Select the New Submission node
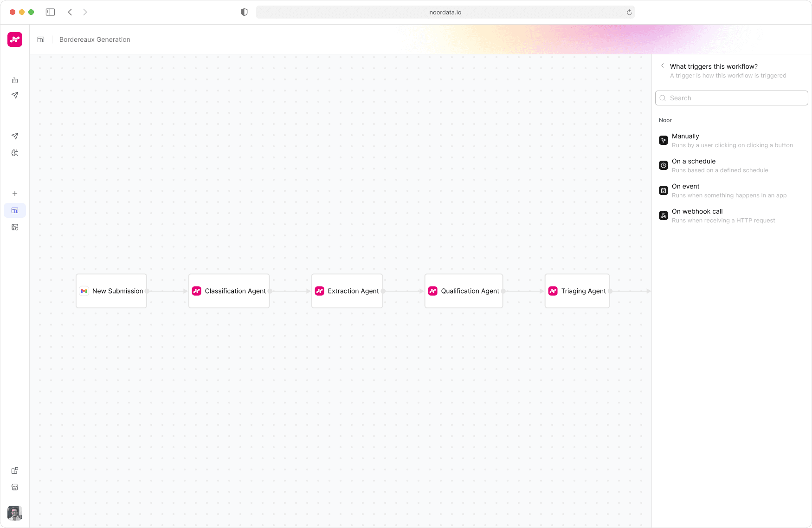 tap(111, 291)
